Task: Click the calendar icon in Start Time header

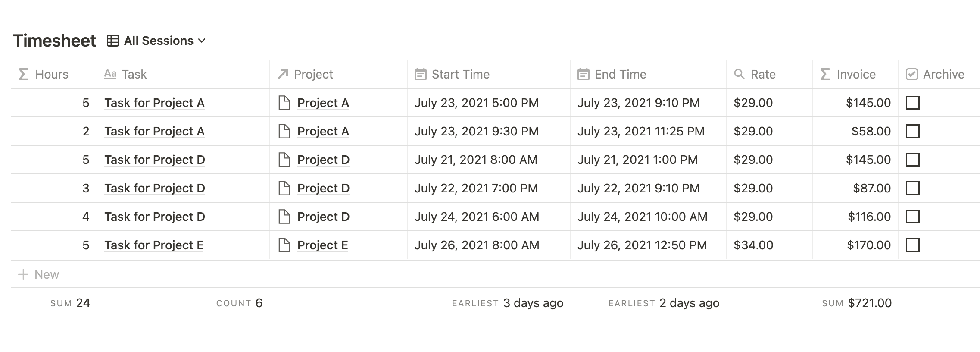Action: [x=420, y=74]
